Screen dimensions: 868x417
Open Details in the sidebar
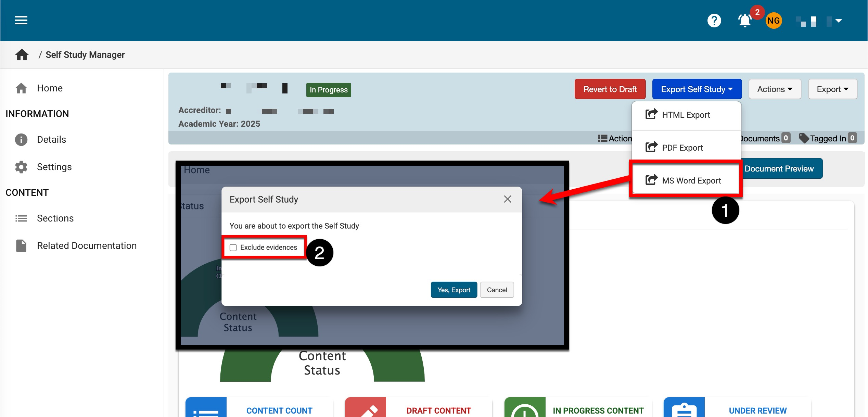click(51, 140)
